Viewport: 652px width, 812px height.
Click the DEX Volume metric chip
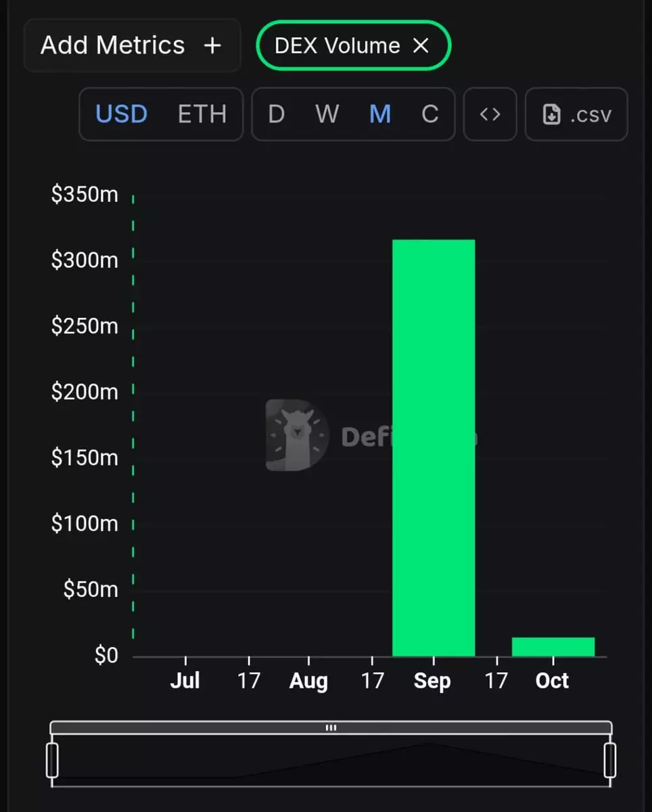tap(337, 46)
